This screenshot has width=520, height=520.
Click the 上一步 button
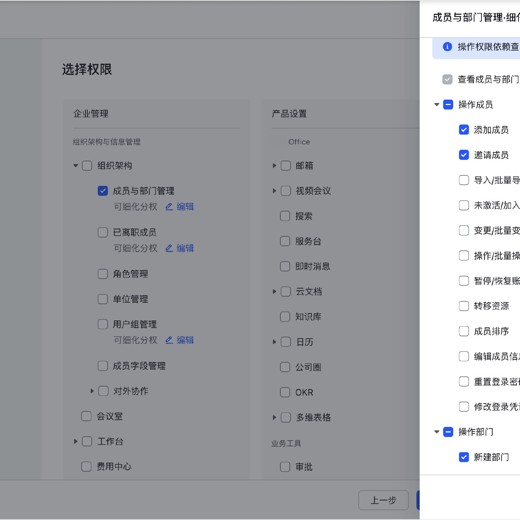383,500
